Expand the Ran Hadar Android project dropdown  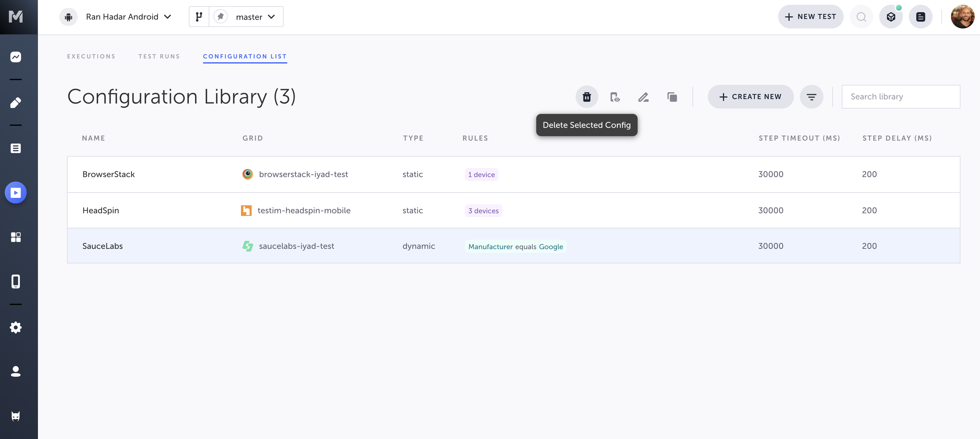[x=128, y=17]
